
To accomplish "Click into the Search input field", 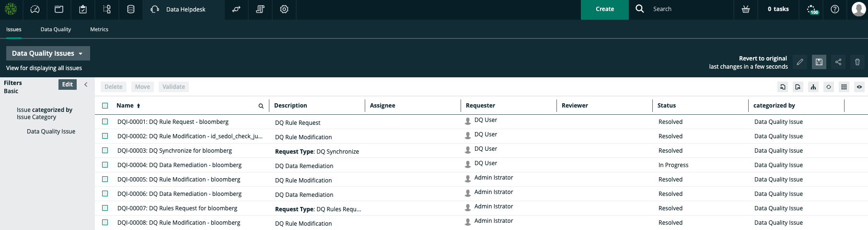I will point(690,9).
